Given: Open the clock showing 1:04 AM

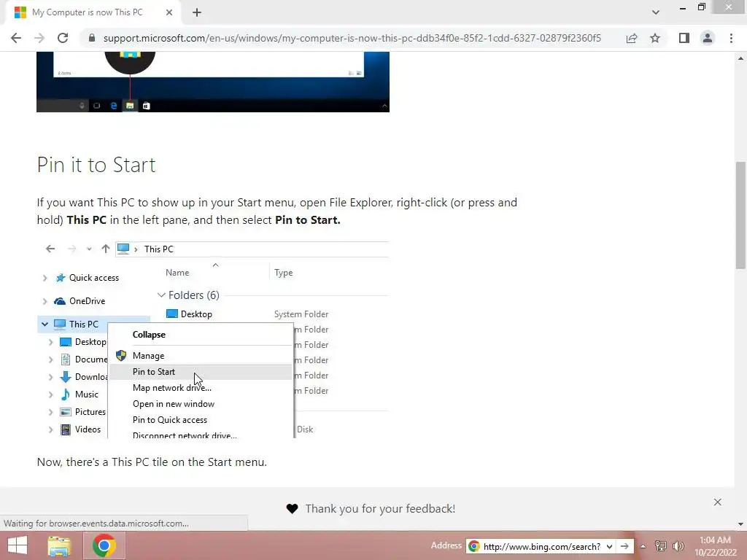Looking at the screenshot, I should coord(715,545).
